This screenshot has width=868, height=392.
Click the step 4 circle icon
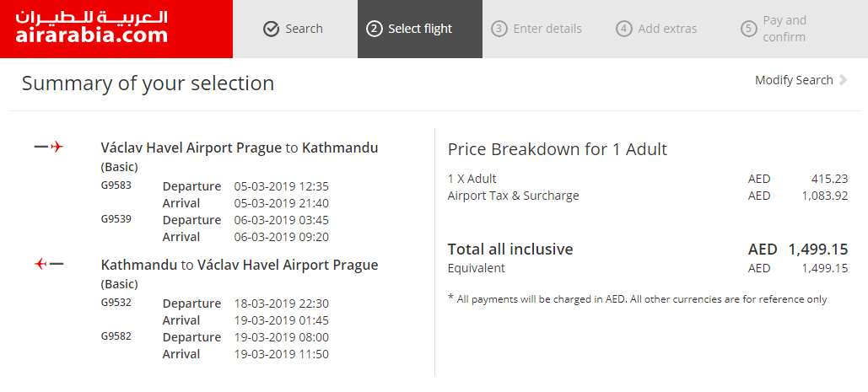tap(624, 29)
